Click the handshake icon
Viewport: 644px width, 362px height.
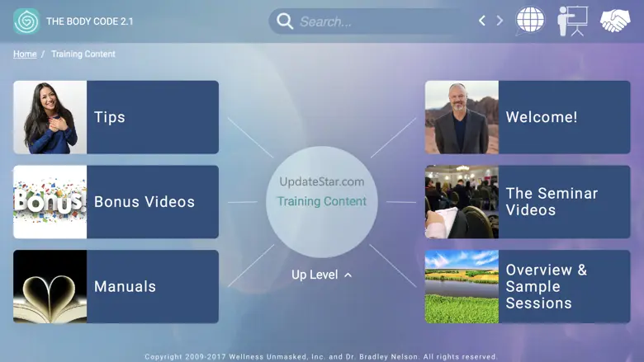(x=615, y=21)
